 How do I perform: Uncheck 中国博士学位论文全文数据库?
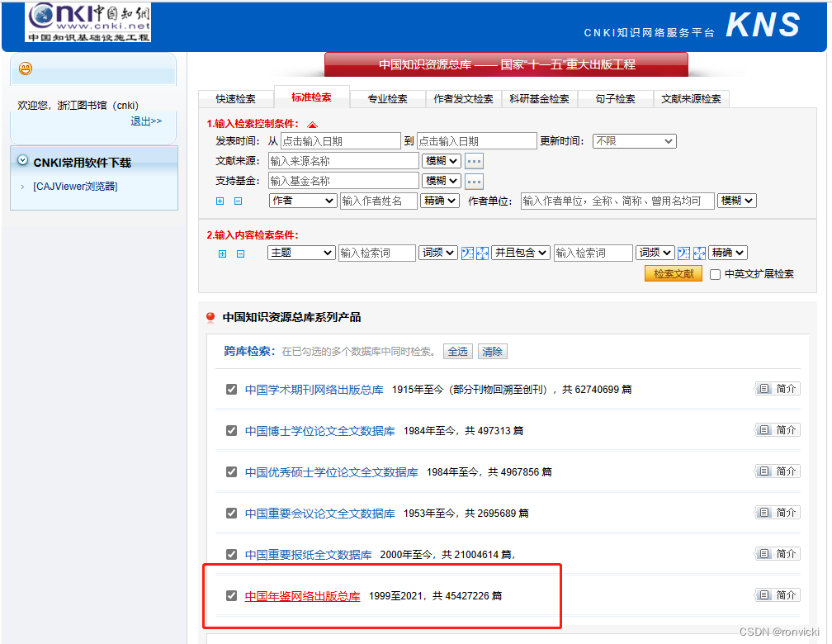(231, 430)
